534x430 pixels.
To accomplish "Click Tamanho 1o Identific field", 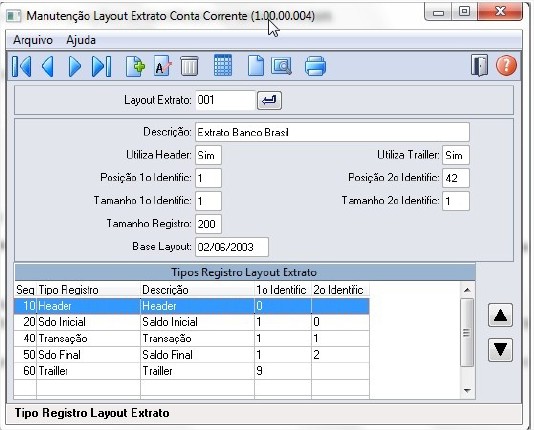I will 208,201.
